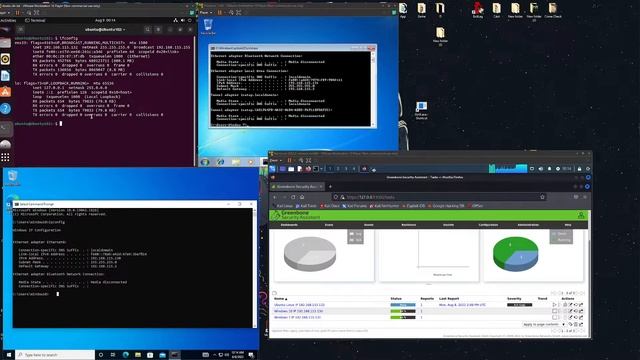
Task: Start the Ubuntu Linux task scan
Action: pos(554,305)
